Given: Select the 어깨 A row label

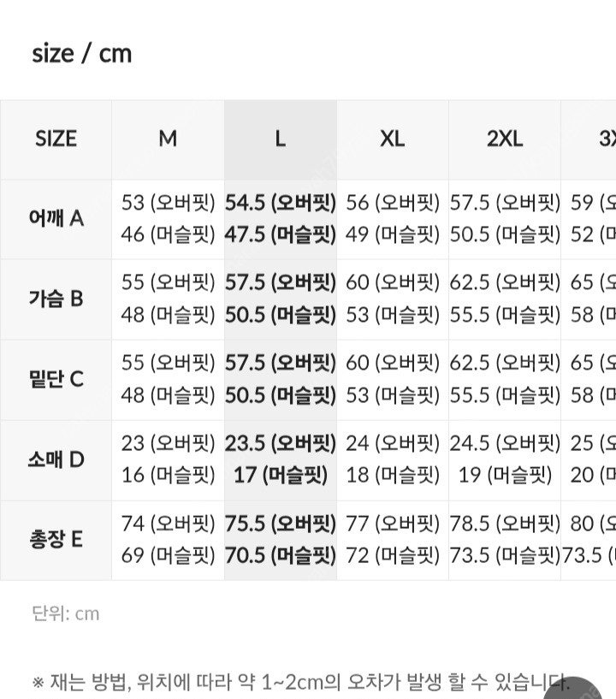Looking at the screenshot, I should point(56,218).
